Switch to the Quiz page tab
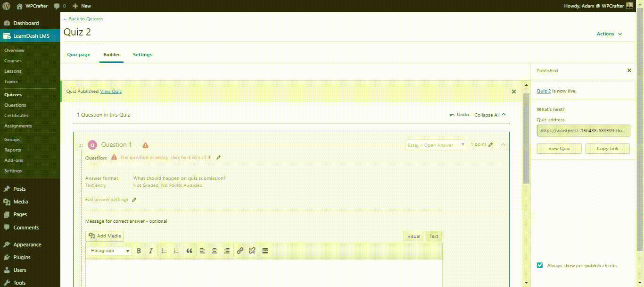 [79, 55]
